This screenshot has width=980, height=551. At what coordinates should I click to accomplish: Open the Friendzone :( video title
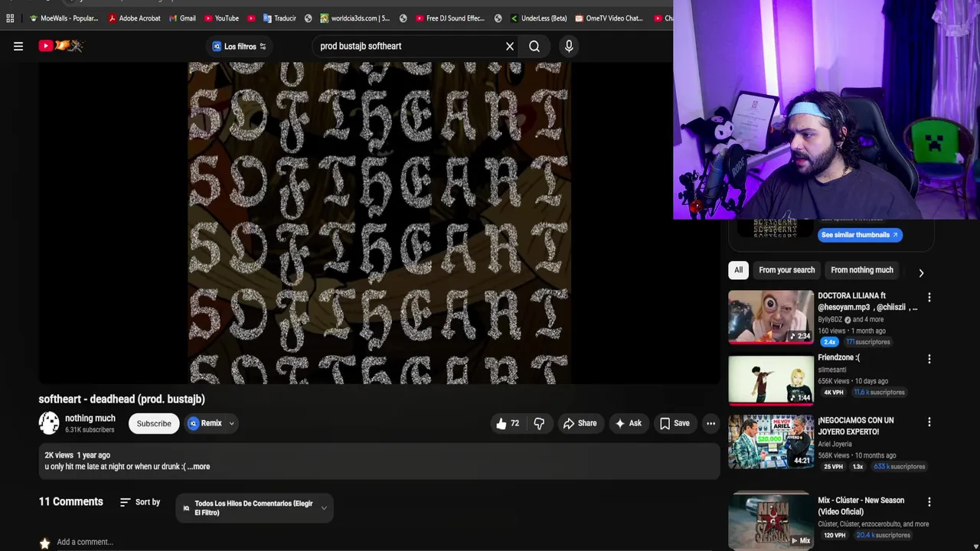point(838,357)
